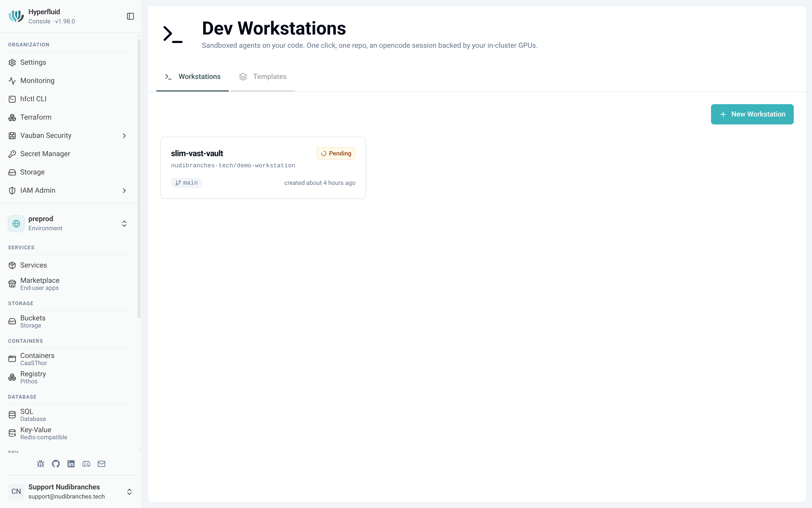Open Terraform boxes icon
Image resolution: width=812 pixels, height=508 pixels.
(x=12, y=118)
